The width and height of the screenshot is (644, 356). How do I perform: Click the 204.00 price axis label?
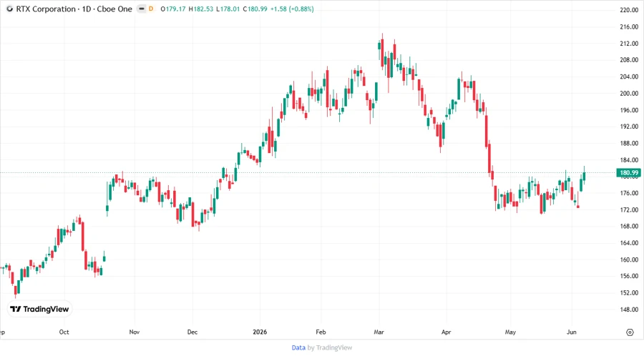(629, 76)
